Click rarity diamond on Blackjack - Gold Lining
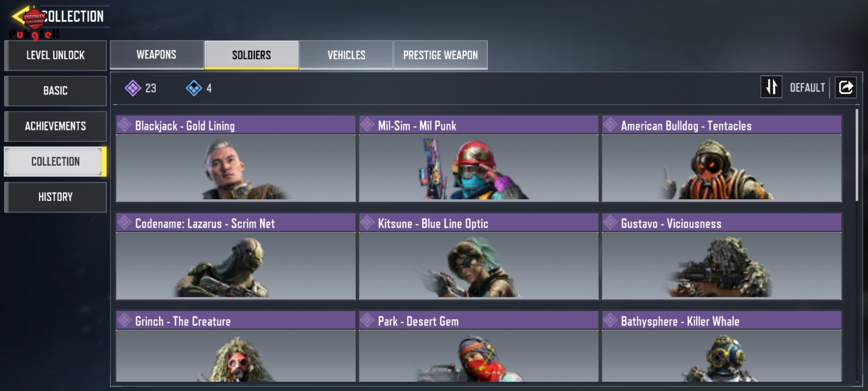868x391 pixels. click(124, 125)
